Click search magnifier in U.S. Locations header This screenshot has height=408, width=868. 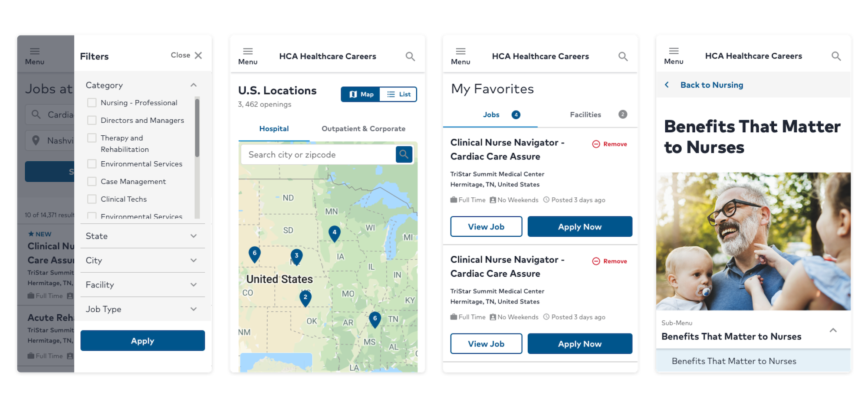(x=410, y=56)
